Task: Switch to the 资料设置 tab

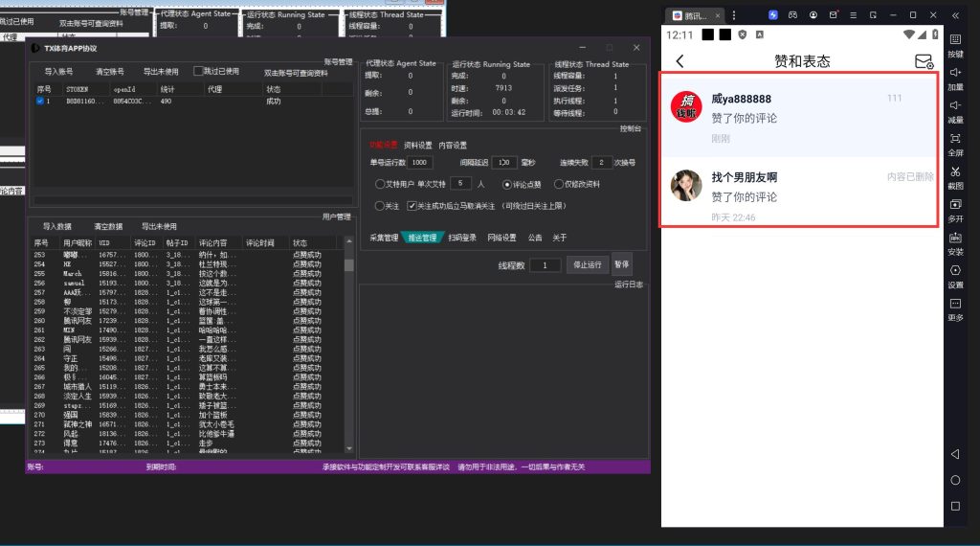Action: coord(417,146)
